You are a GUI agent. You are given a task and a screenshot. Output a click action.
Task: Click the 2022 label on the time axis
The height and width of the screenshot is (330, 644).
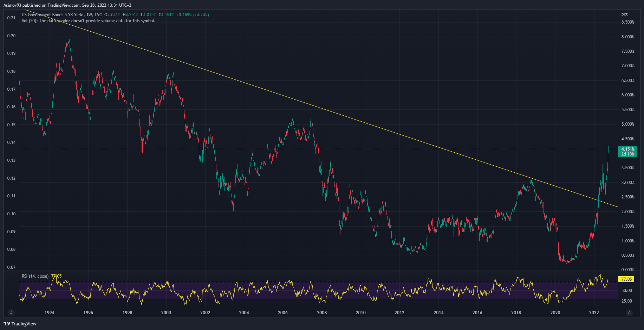[594, 312]
